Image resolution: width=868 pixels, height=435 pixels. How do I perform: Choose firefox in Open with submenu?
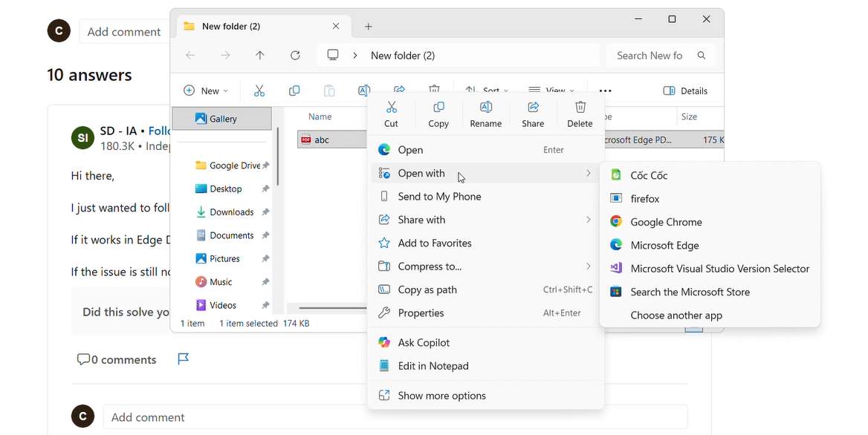(x=710, y=198)
